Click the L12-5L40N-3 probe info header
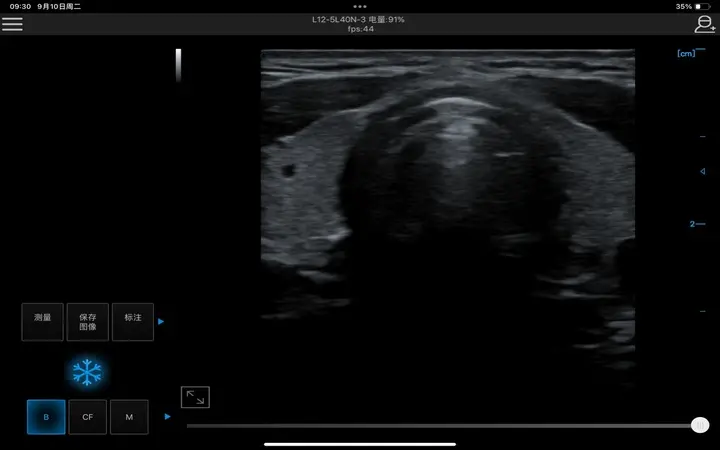Image resolution: width=720 pixels, height=450 pixels. [x=360, y=19]
